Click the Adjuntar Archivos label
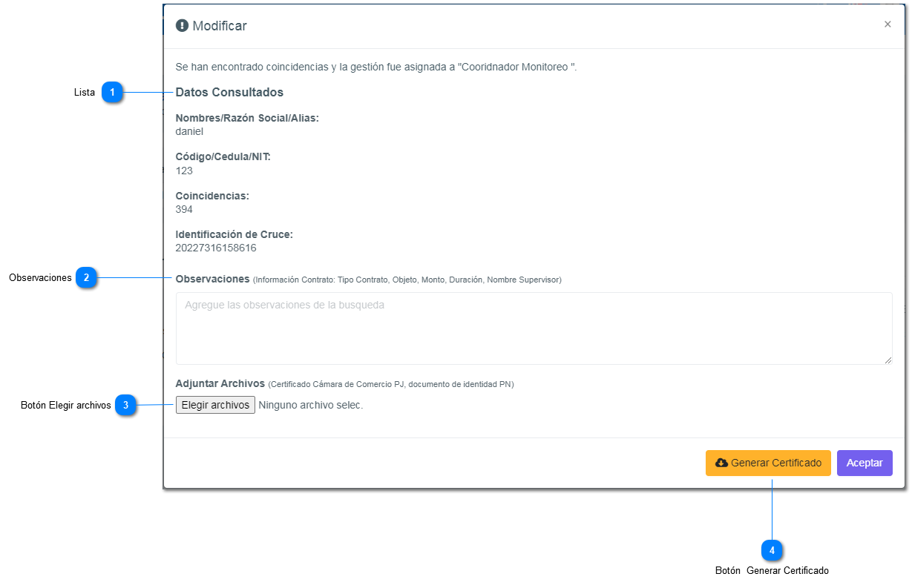The width and height of the screenshot is (912, 588). coord(220,383)
